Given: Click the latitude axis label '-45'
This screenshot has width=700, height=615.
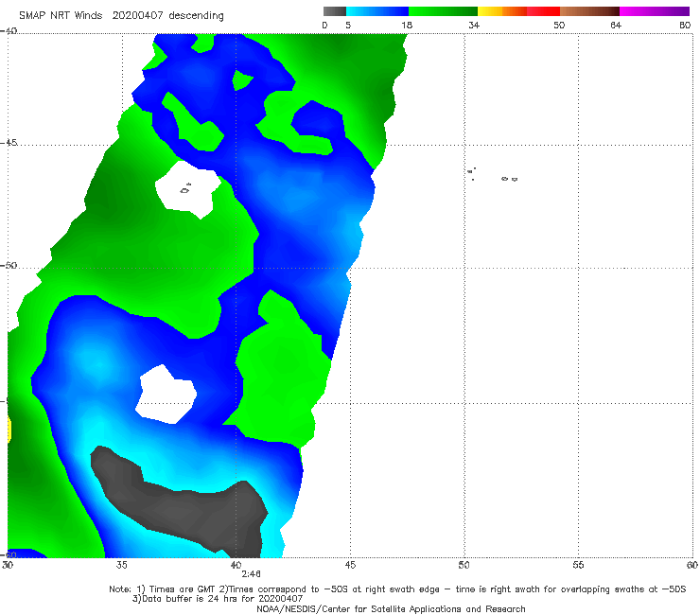Looking at the screenshot, I should coord(9,143).
